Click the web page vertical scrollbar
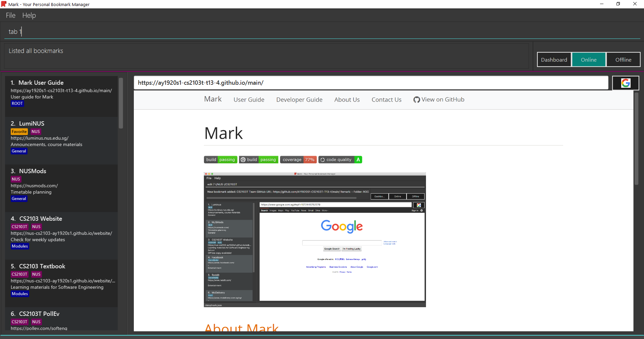 (636, 139)
